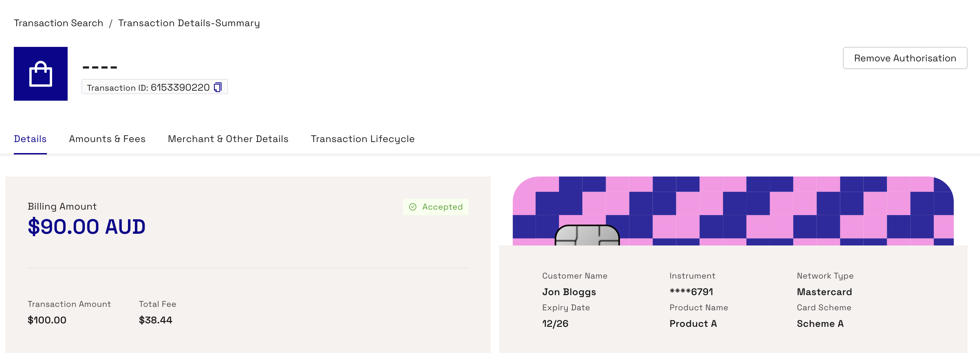Click the Transaction Amount value $100.00

[47, 320]
